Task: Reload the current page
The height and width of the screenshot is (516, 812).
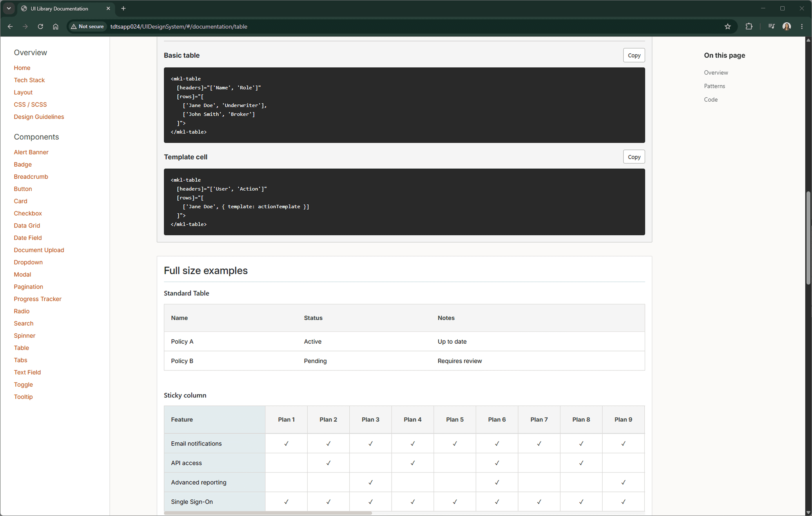Action: click(41, 26)
